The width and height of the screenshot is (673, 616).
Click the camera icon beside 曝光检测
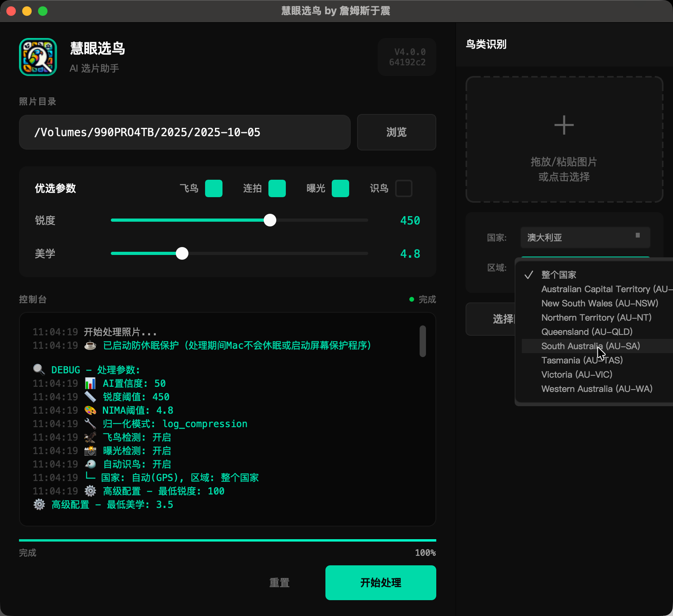coord(90,451)
